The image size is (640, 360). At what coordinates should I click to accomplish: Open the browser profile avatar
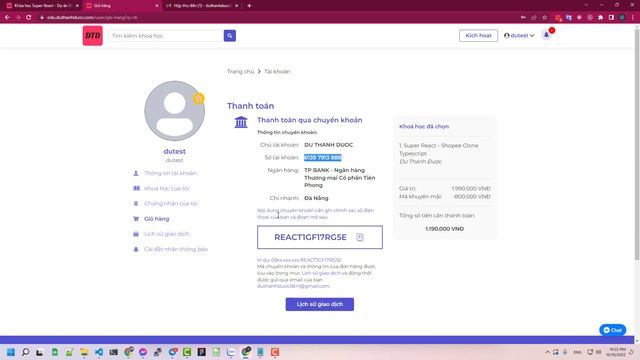pyautogui.click(x=622, y=18)
